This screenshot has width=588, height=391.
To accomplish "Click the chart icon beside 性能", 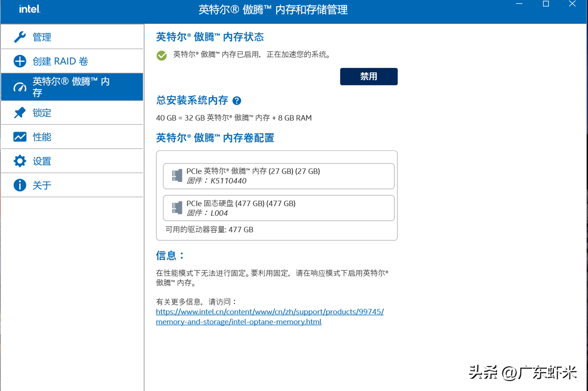I will pos(20,137).
